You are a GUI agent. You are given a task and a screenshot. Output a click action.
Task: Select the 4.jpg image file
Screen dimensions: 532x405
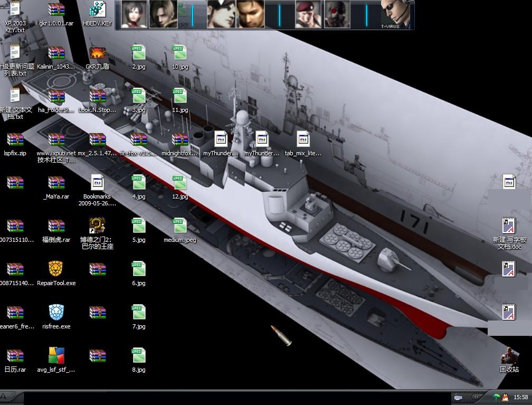coord(139,187)
